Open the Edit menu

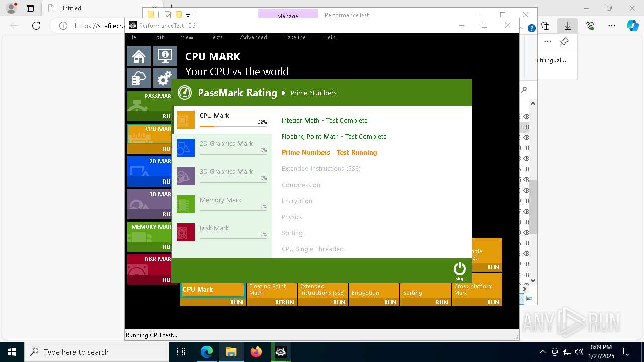pyautogui.click(x=158, y=37)
